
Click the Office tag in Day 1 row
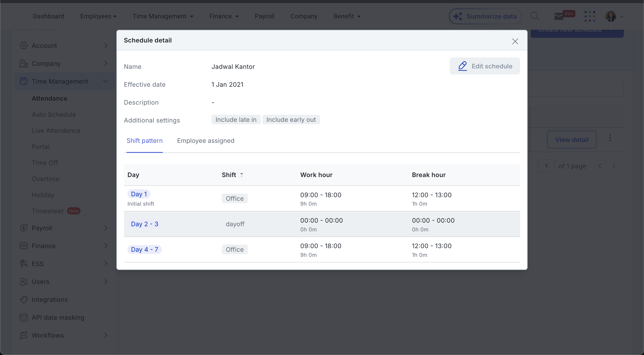click(235, 199)
